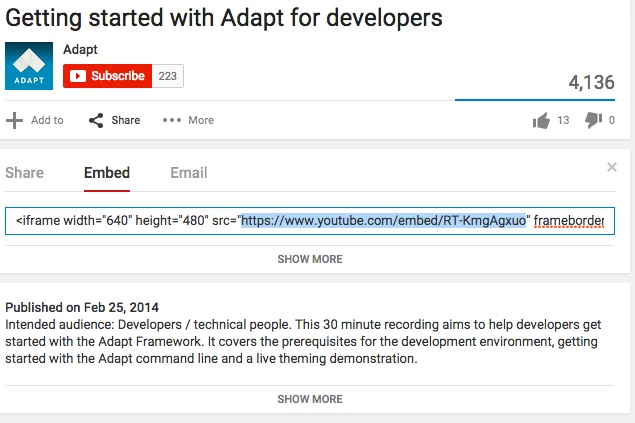Click the share arrow icon
635x423 pixels.
click(96, 120)
